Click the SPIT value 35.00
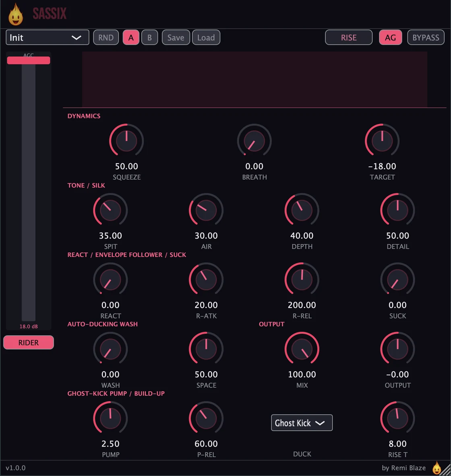Image resolution: width=451 pixels, height=476 pixels. tap(110, 236)
